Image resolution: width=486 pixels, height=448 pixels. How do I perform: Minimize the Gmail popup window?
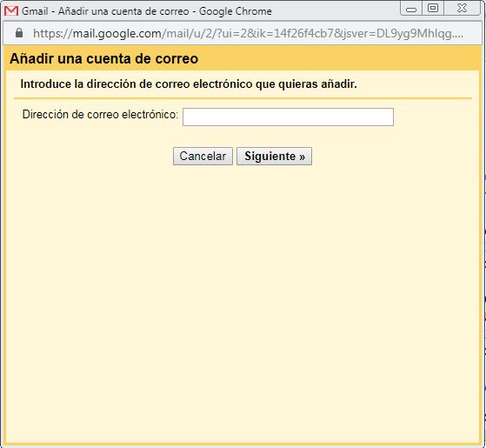(411, 9)
